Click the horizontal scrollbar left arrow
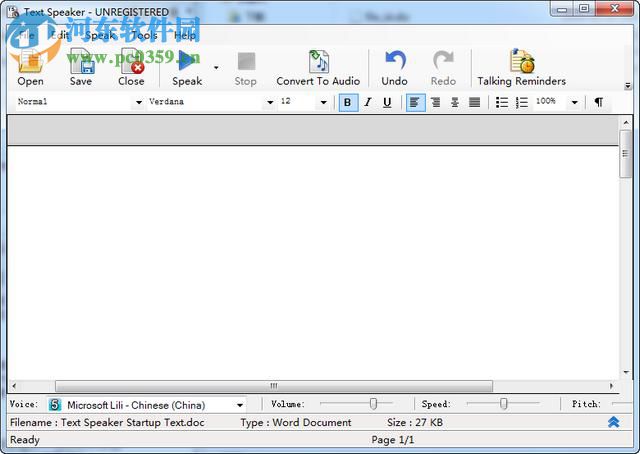This screenshot has width=640, height=454. coord(14,386)
